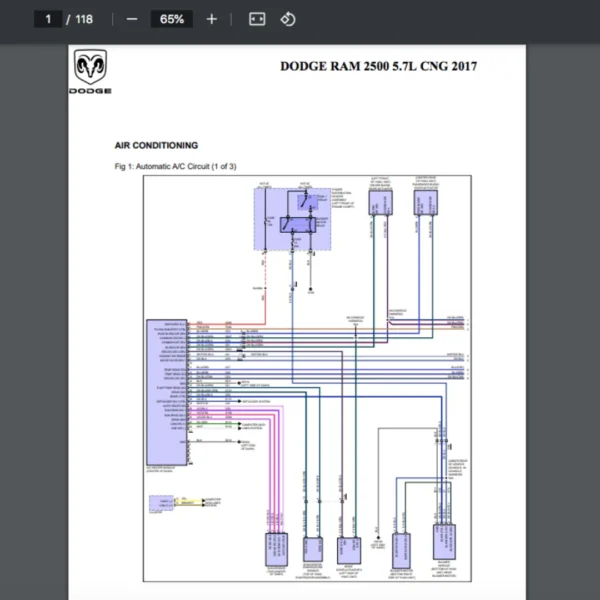Viewport: 600px width, 600px height.
Task: Click the Dodge ram head logo
Action: point(89,70)
